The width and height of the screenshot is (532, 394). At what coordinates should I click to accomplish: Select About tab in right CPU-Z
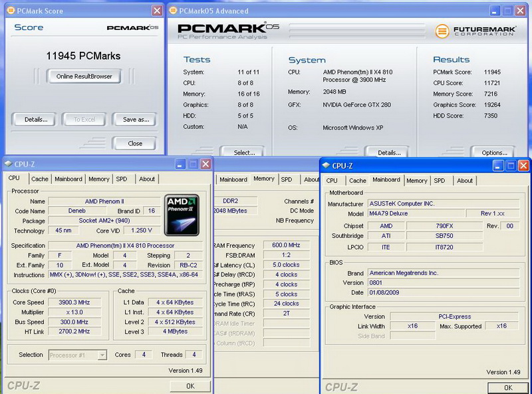click(464, 181)
